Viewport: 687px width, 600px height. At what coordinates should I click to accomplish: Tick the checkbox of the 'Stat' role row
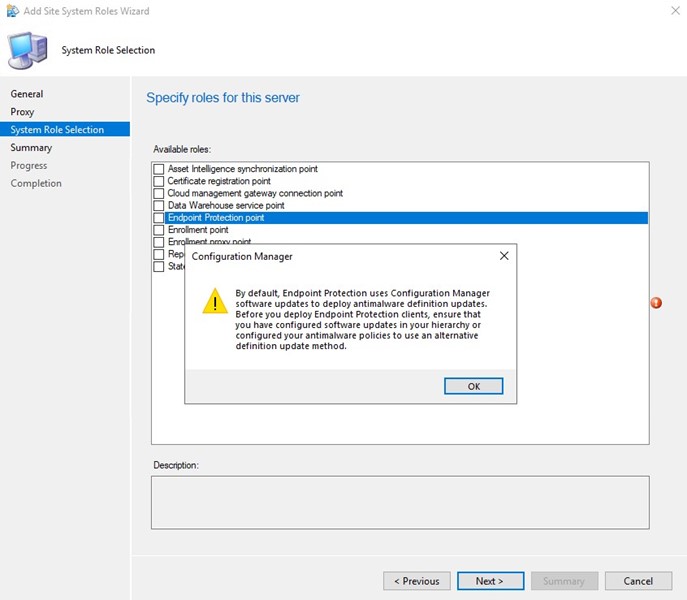click(x=159, y=266)
